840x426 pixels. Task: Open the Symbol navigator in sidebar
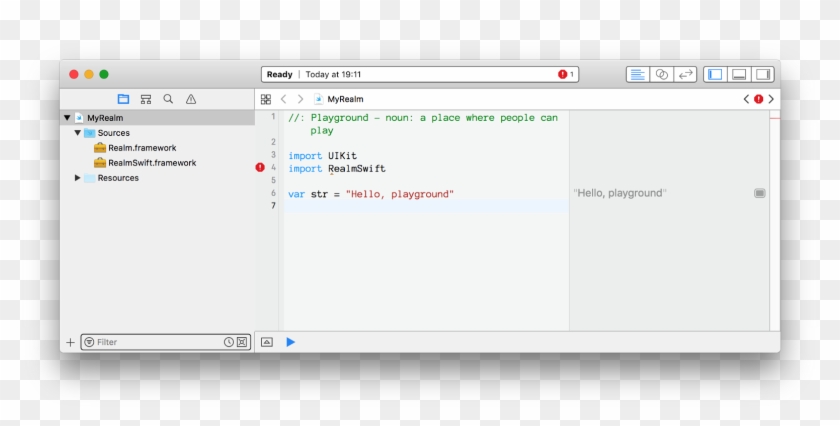(146, 99)
